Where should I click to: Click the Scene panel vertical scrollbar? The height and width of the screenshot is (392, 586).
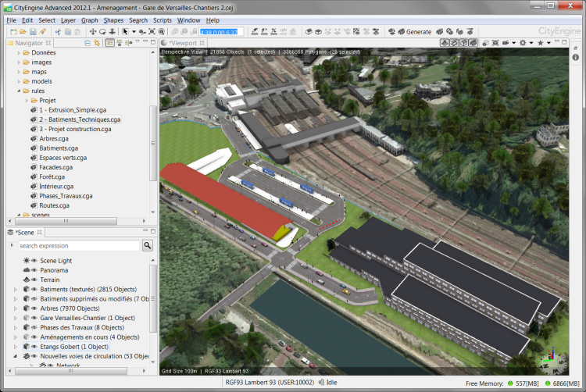153,298
